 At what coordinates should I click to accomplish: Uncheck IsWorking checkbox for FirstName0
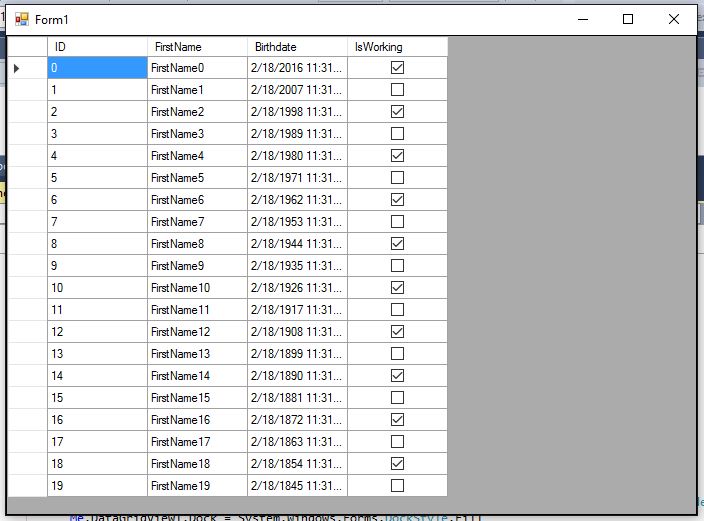click(397, 68)
